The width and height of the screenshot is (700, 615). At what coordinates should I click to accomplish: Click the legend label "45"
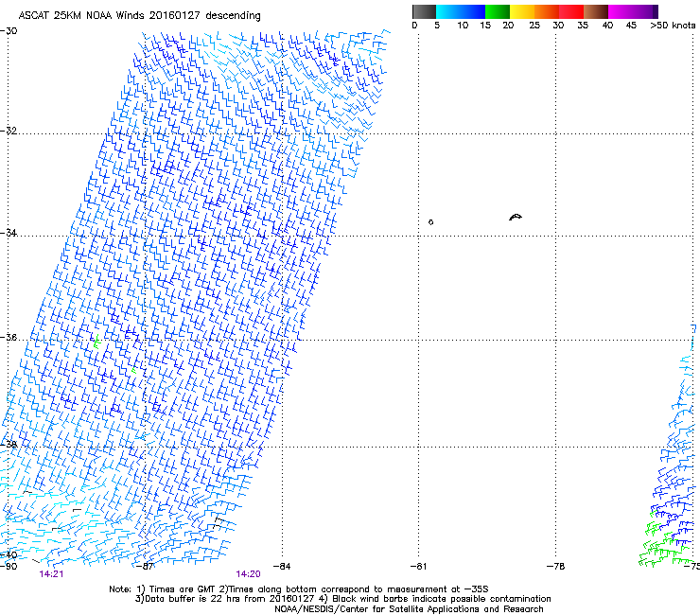[631, 26]
